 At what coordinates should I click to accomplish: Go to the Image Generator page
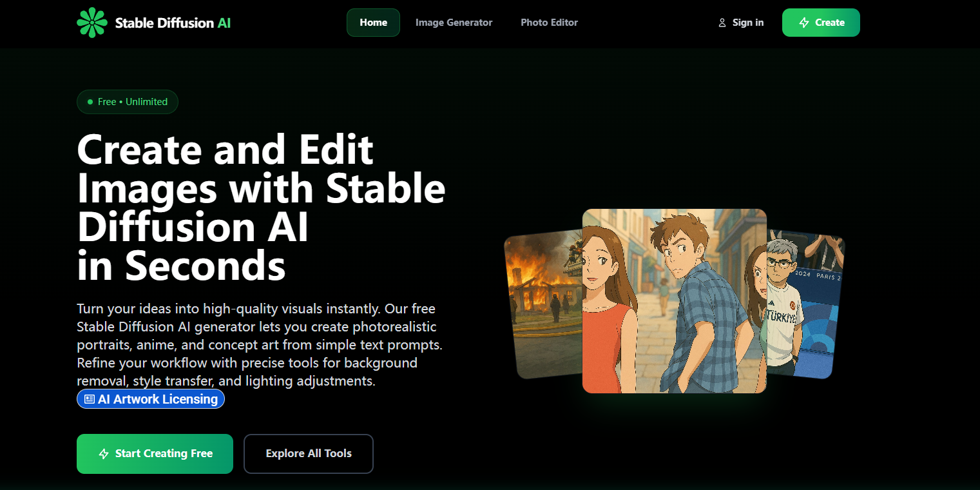[454, 23]
